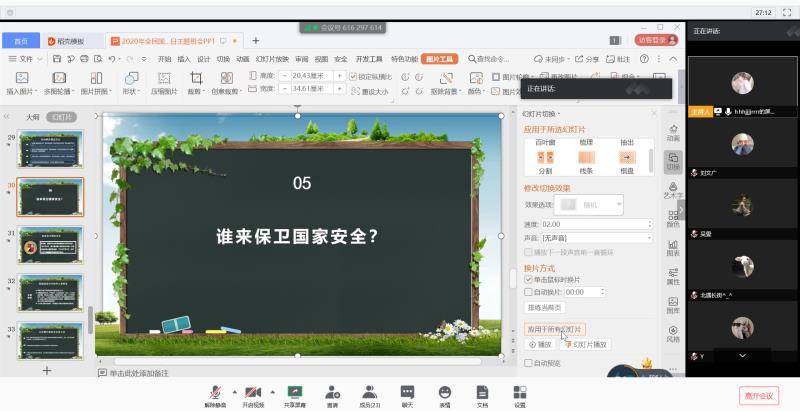
Task: Uncheck 单击鼠标时换片 checkbox
Action: coord(529,280)
